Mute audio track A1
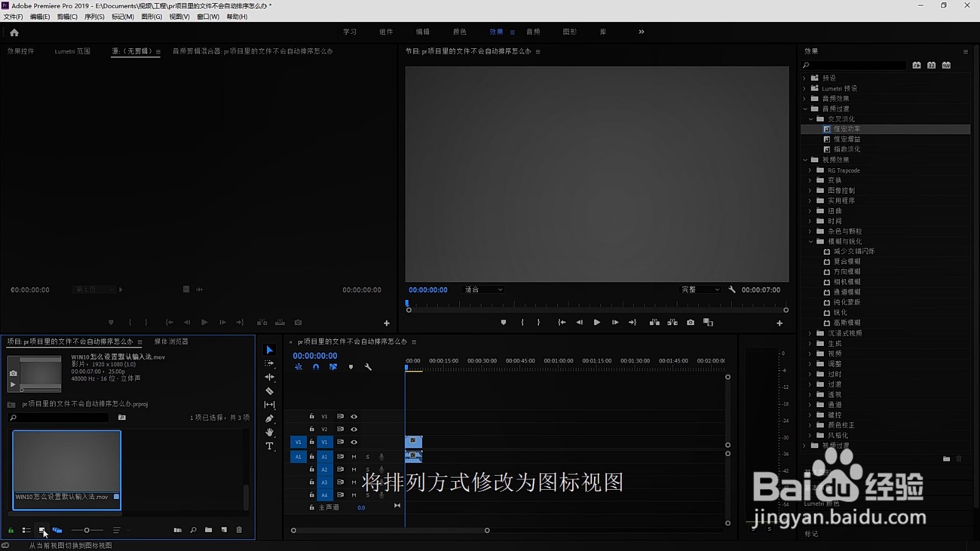The width and height of the screenshot is (980, 551). pos(354,457)
